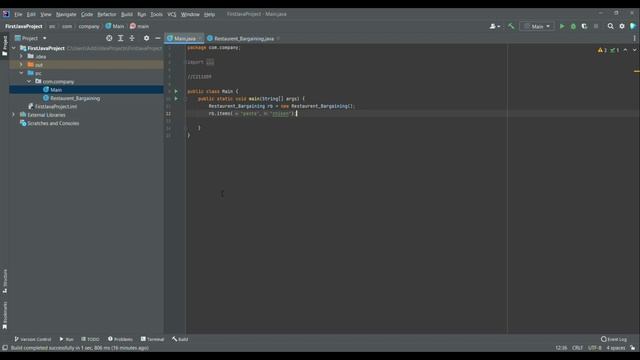Hide the Project panel with minus icon
The height and width of the screenshot is (360, 640).
tap(158, 38)
